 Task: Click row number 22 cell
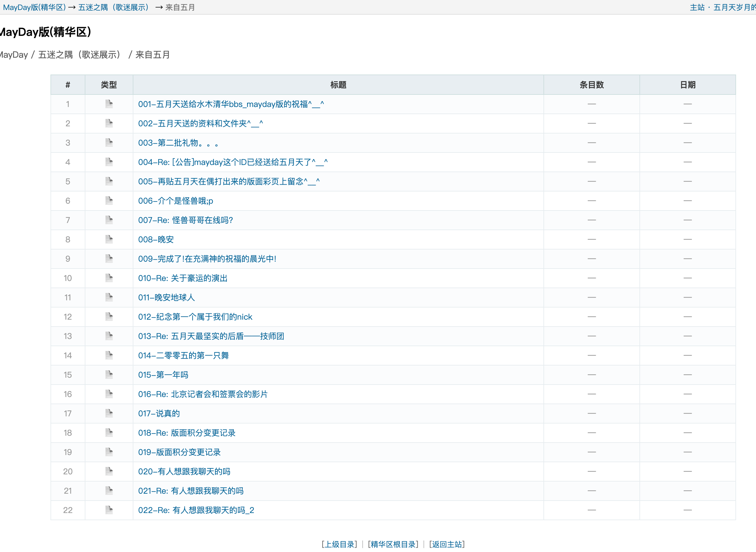tap(68, 510)
